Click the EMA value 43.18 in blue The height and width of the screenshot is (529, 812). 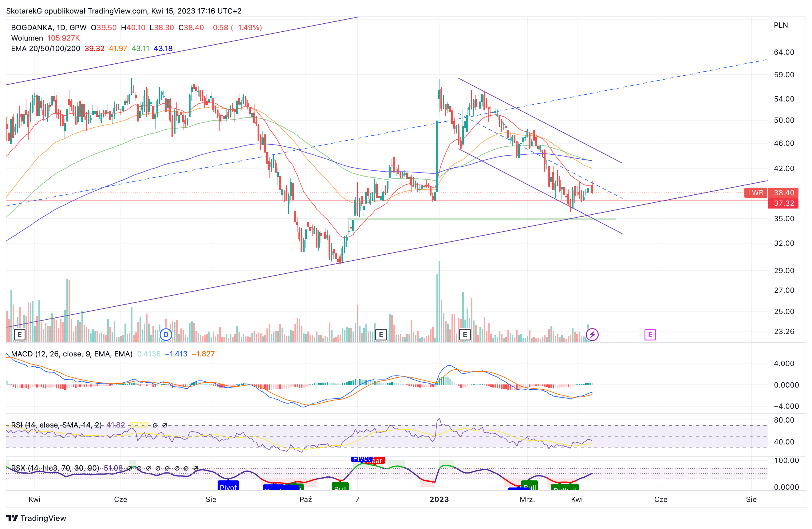pos(163,49)
